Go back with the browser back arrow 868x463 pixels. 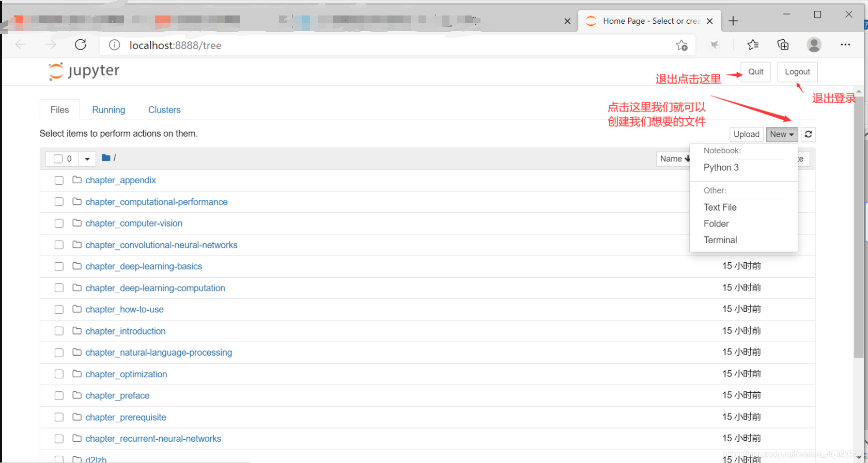point(21,45)
